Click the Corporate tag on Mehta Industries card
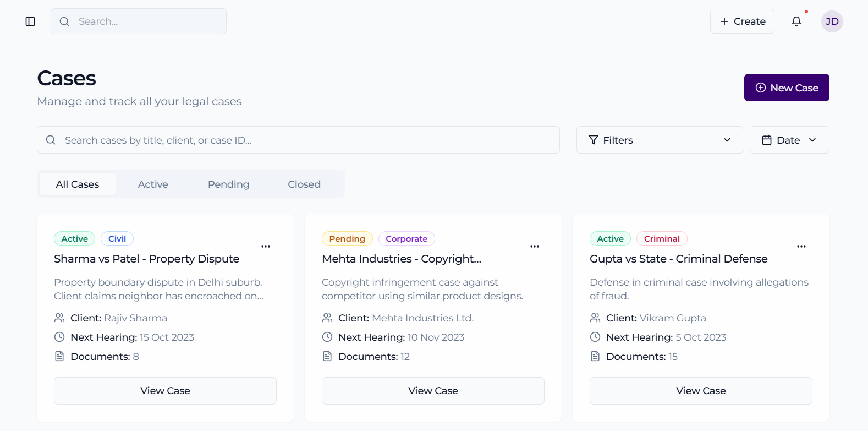Screen dimensions: 868x431 pyautogui.click(x=406, y=239)
